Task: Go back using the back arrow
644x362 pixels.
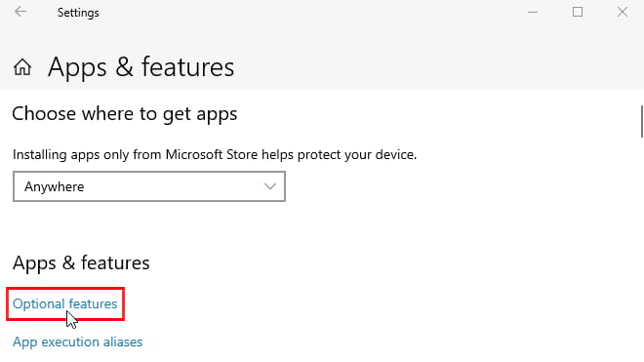Action: (20, 12)
